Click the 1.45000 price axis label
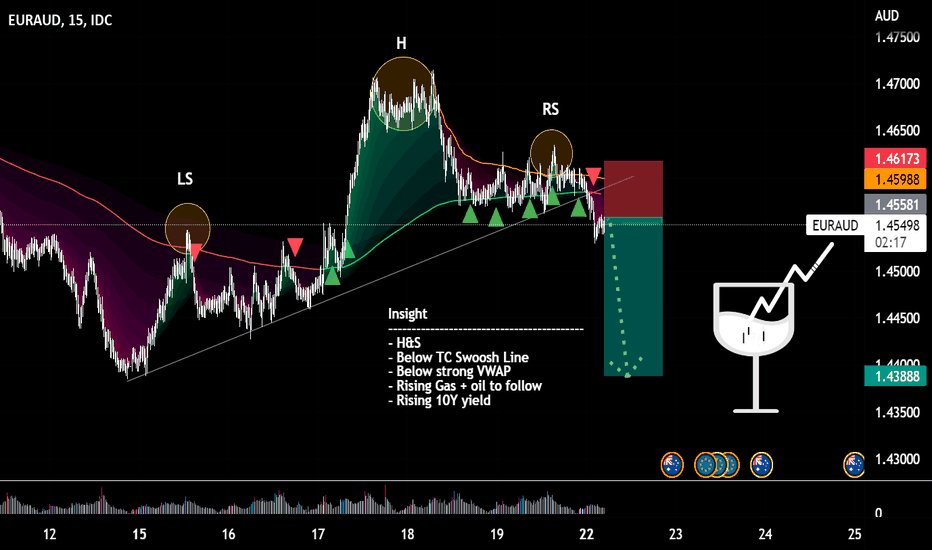 (x=897, y=272)
